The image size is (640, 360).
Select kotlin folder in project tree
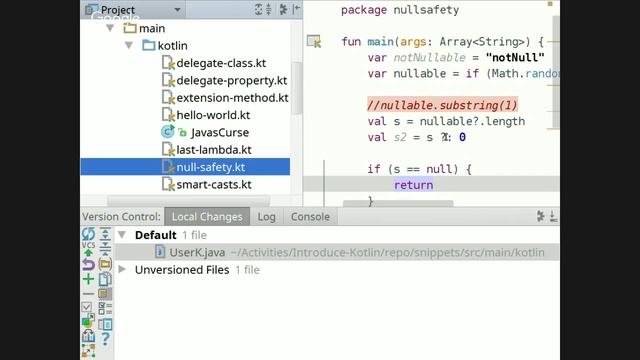coord(172,46)
